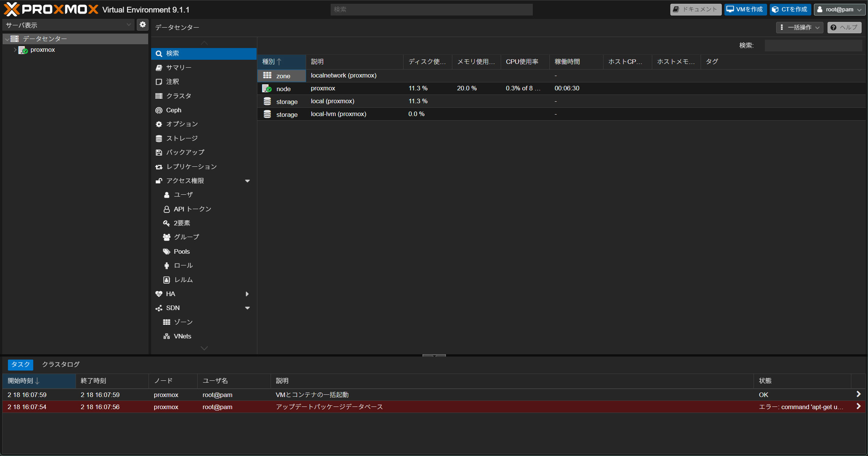
Task: Click the top 検索 search field
Action: pos(431,9)
